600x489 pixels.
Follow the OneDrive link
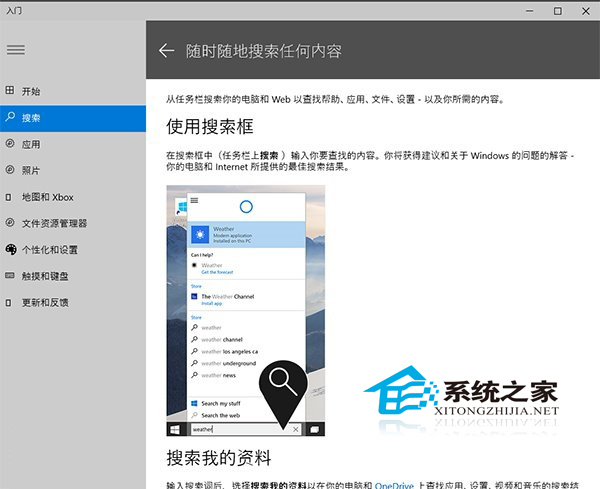pos(394,485)
